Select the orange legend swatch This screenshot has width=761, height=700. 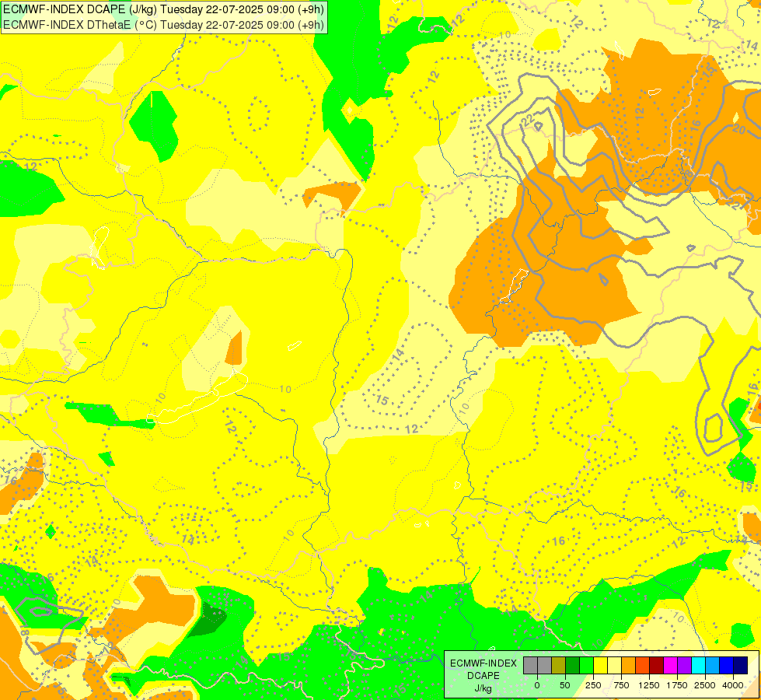629,665
